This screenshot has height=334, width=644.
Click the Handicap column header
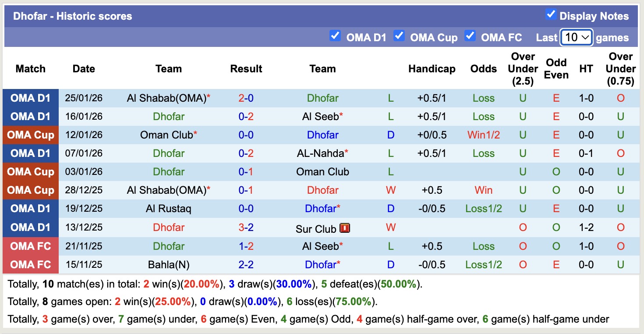pos(432,69)
